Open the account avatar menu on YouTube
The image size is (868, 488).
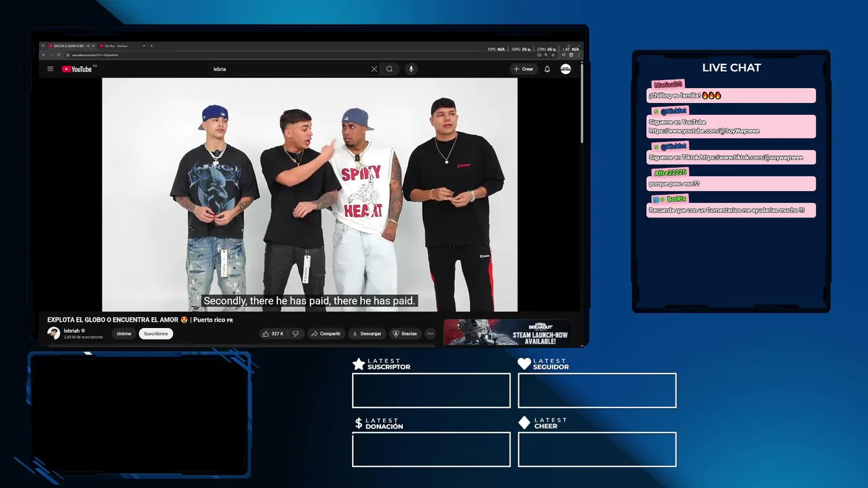click(566, 69)
